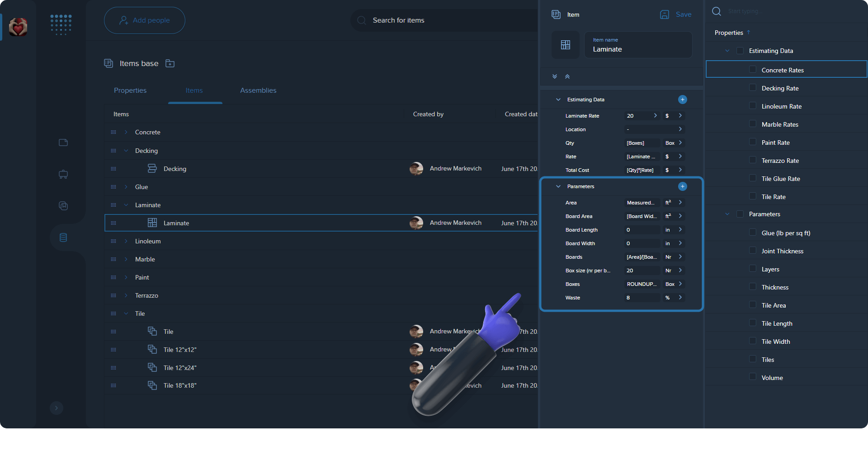Click the Laminate item type icon tile
The image size is (868, 451).
point(566,45)
